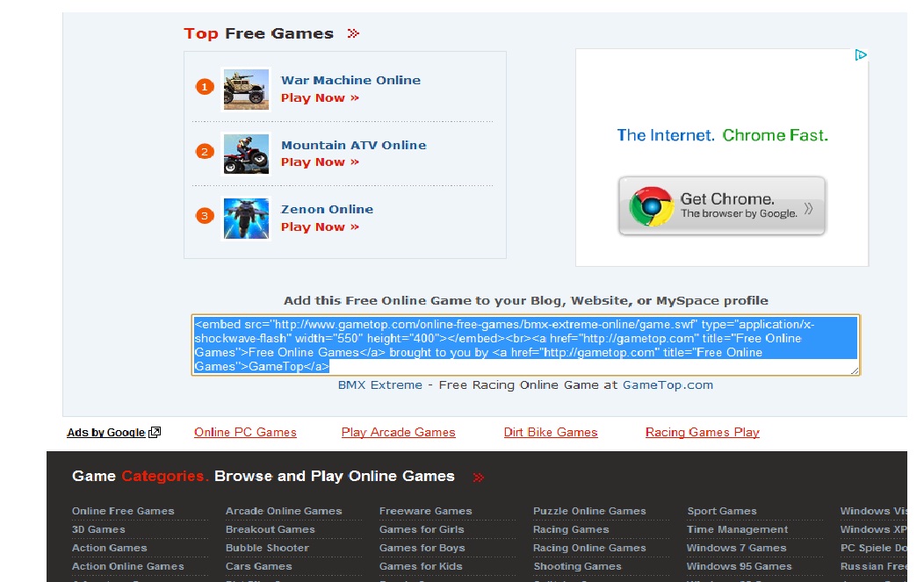Image resolution: width=924 pixels, height=582 pixels.
Task: Click the Get Chrome button
Action: coord(722,205)
